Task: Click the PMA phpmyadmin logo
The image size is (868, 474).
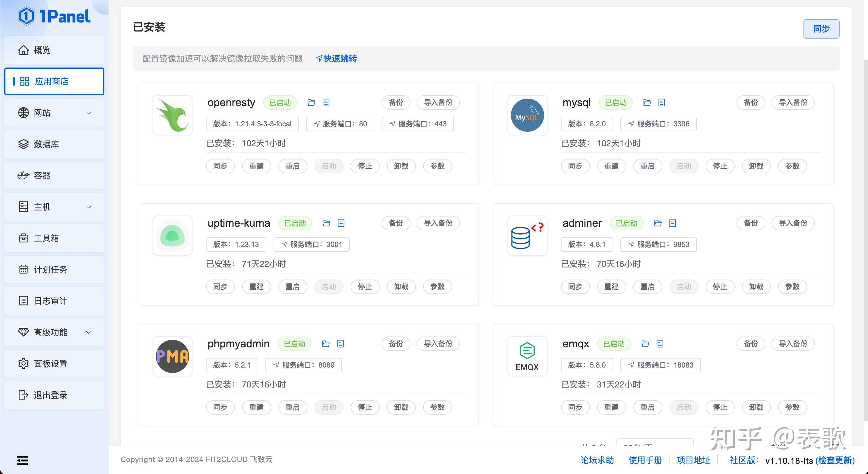Action: (173, 356)
